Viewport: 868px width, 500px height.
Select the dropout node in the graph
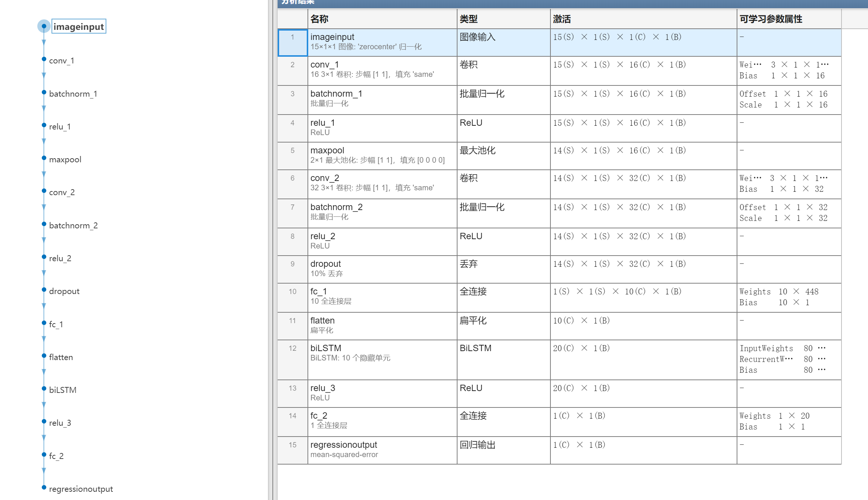pyautogui.click(x=64, y=291)
